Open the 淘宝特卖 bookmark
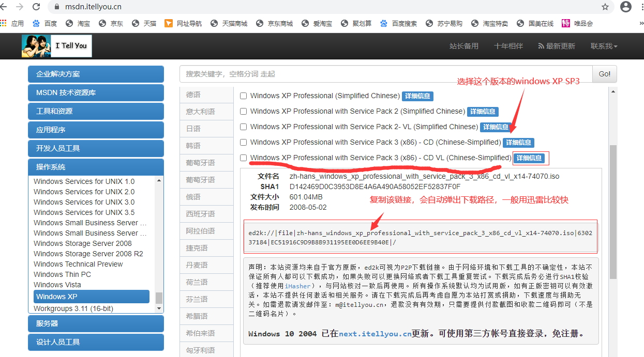 point(489,23)
